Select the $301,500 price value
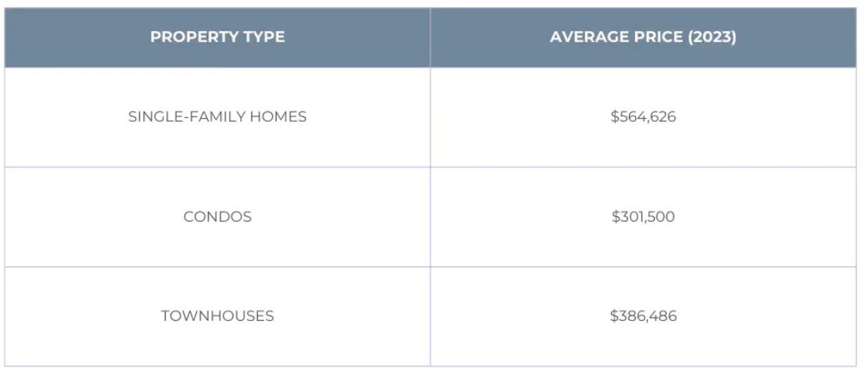 click(x=643, y=217)
